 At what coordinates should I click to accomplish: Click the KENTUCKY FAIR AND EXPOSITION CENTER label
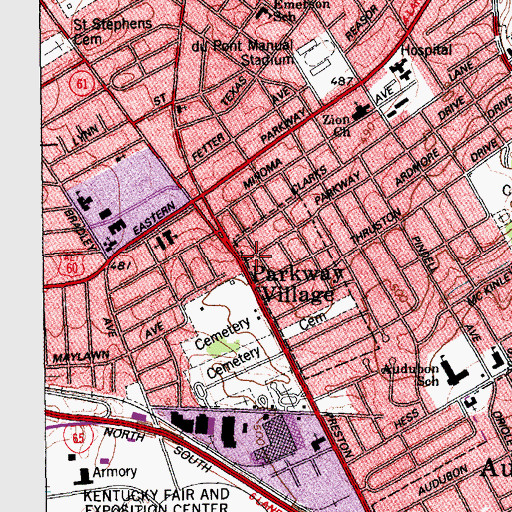click(x=156, y=500)
